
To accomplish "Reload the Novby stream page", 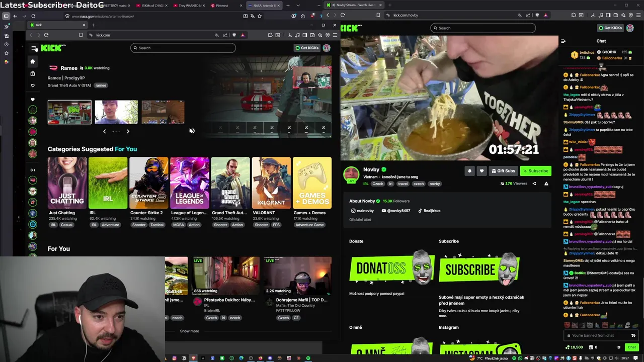I will tap(343, 15).
